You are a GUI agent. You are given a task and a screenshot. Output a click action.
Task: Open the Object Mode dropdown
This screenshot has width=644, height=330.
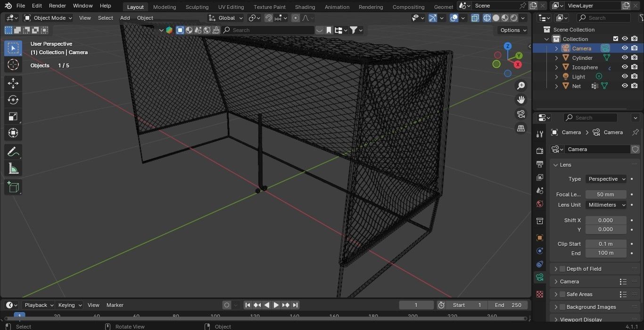click(x=48, y=18)
